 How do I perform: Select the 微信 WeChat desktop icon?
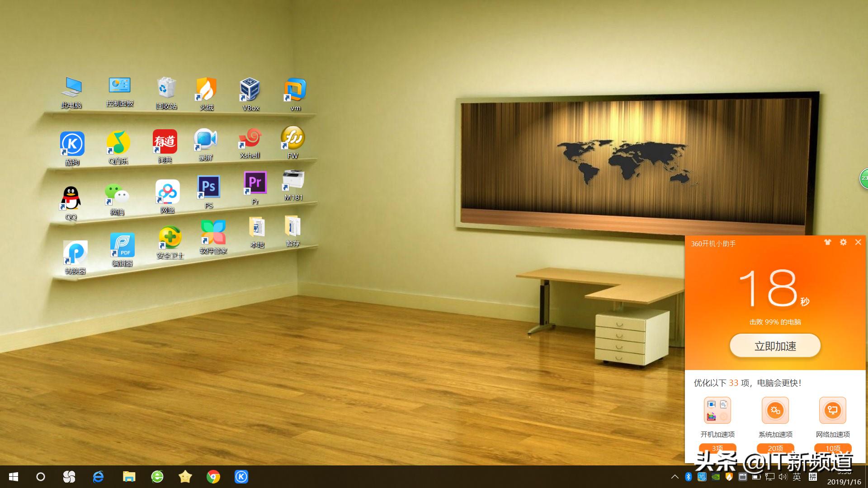pos(117,195)
